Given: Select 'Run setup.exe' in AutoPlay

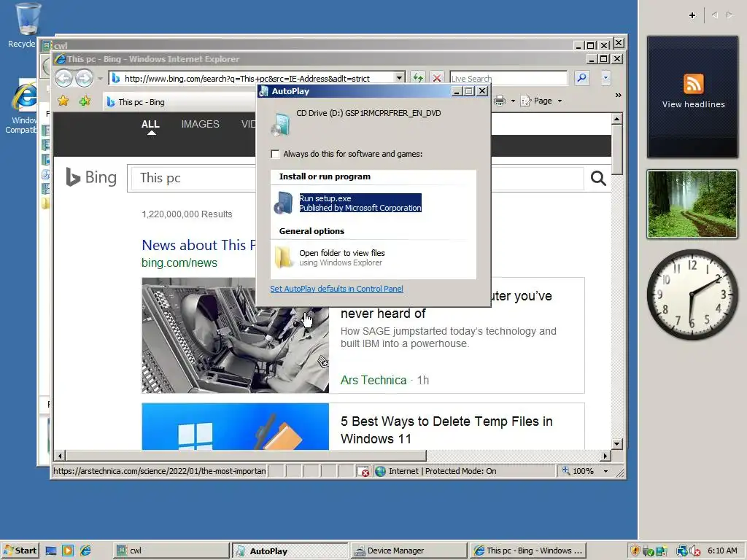Looking at the screenshot, I should point(360,203).
